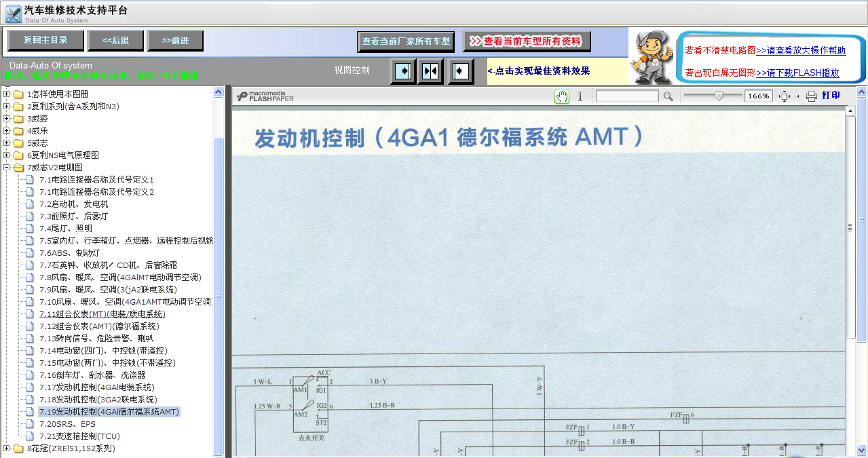The width and height of the screenshot is (868, 458).
Task: Click document icon for 7.21变速箱控制(TCU)
Action: pyautogui.click(x=30, y=436)
